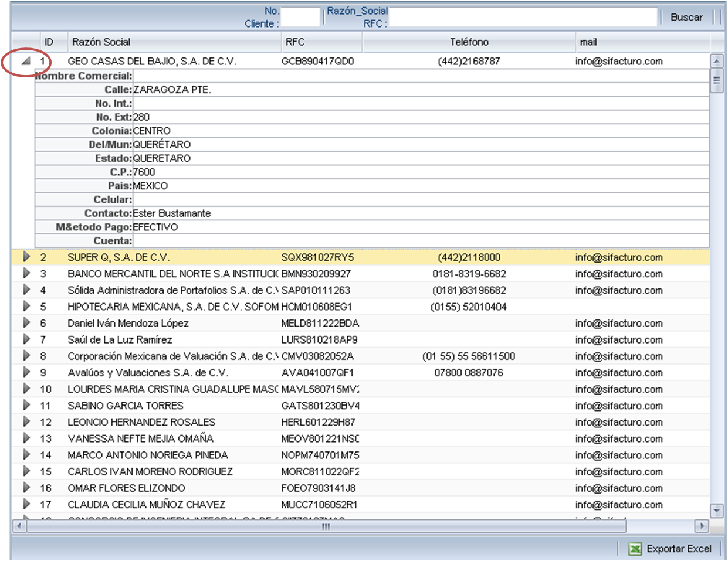Image resolution: width=728 pixels, height=561 pixels.
Task: Expand the BANCO MERCANTIL DEL NORTE row
Action: tap(26, 273)
